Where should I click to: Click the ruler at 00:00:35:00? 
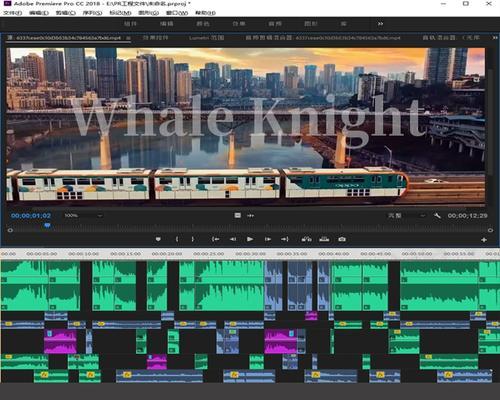(x=292, y=254)
